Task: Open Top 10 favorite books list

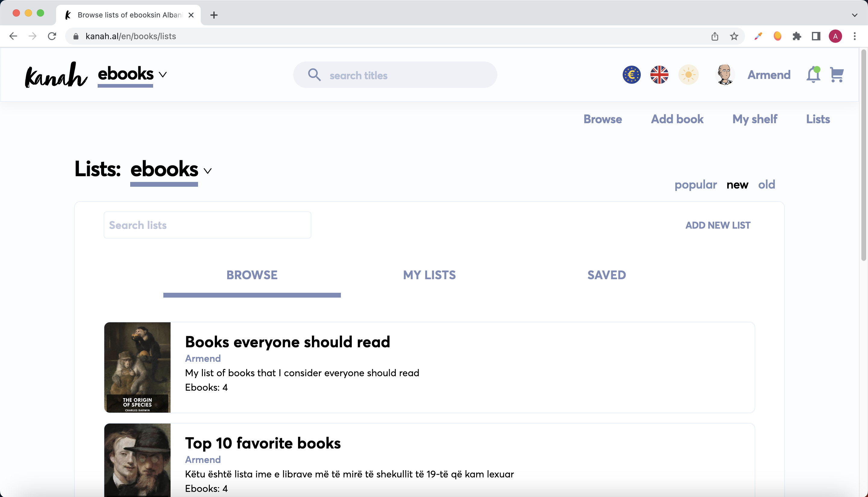Action: coord(263,443)
